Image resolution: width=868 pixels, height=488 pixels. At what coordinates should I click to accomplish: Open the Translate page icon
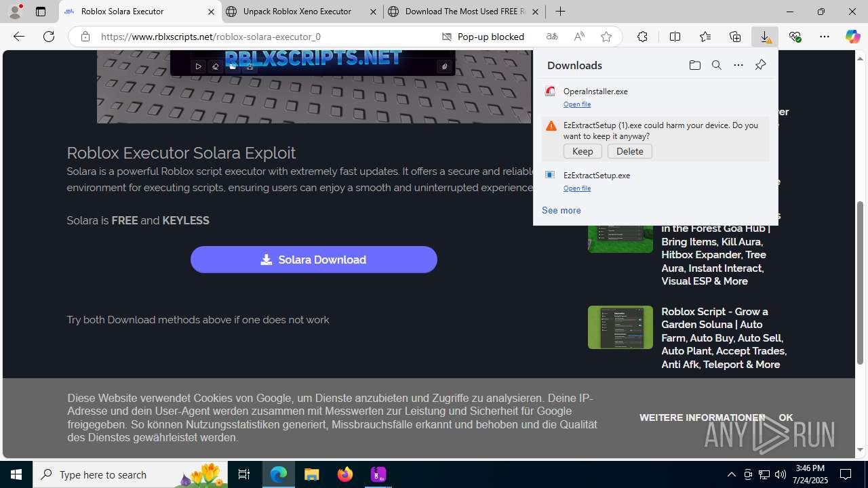[552, 37]
